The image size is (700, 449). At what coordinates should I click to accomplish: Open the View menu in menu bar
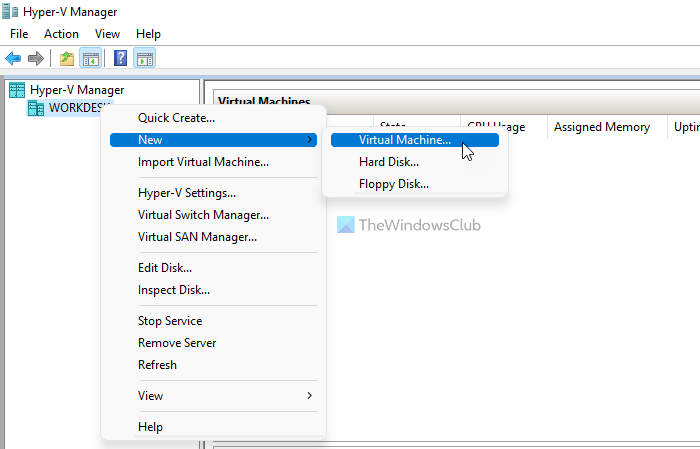coord(107,34)
